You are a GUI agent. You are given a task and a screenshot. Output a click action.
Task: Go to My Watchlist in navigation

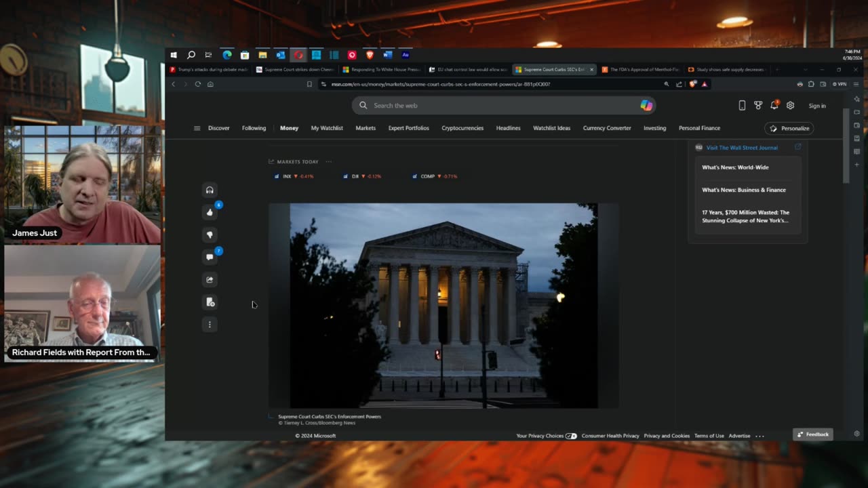[327, 128]
